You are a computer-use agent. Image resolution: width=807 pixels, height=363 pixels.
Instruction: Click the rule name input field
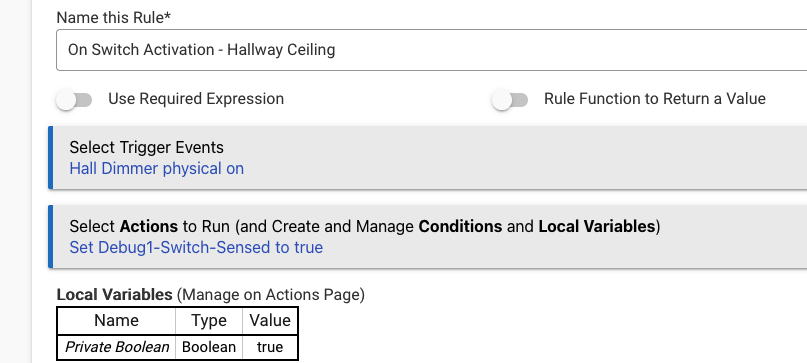pos(431,50)
